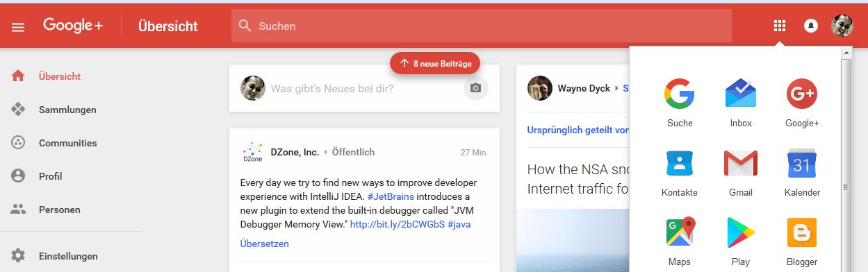Click the Google+ logo

(x=73, y=26)
